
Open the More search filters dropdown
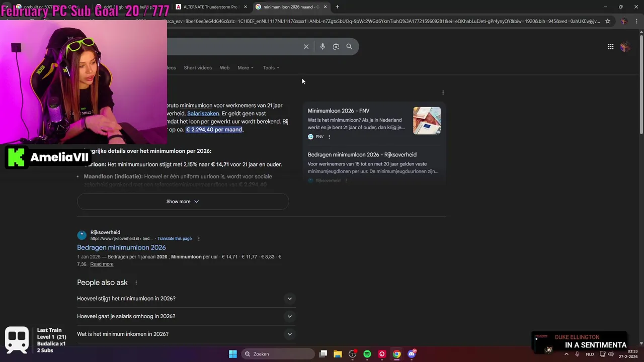pyautogui.click(x=246, y=68)
